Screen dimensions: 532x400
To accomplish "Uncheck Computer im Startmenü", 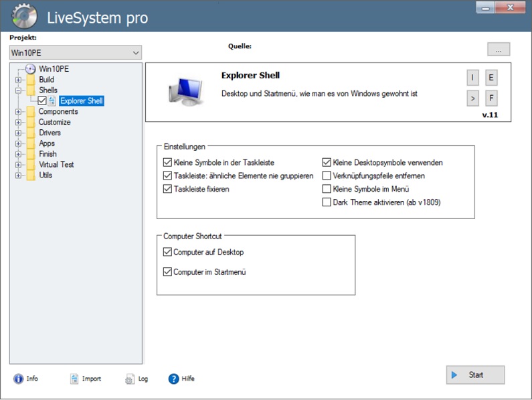I will click(167, 272).
